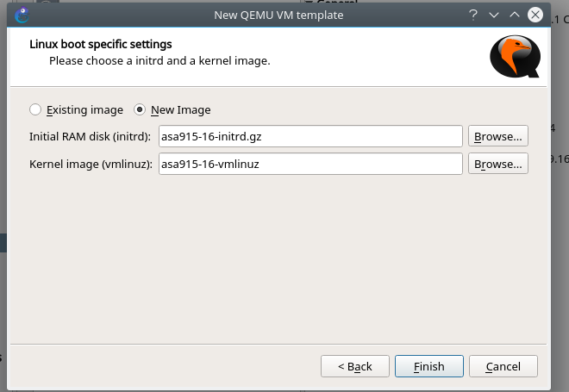569x392 pixels.
Task: Select the New Image radio option
Action: click(x=141, y=109)
